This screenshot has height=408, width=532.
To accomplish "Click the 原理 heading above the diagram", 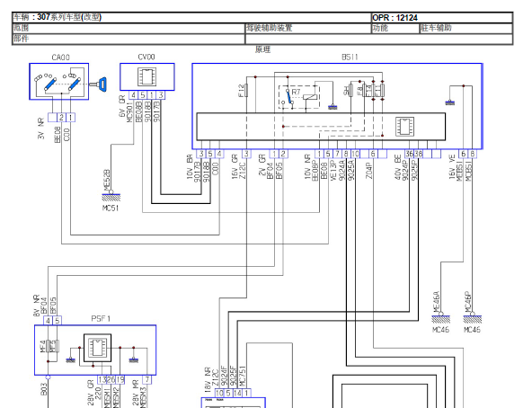I will [x=262, y=49].
